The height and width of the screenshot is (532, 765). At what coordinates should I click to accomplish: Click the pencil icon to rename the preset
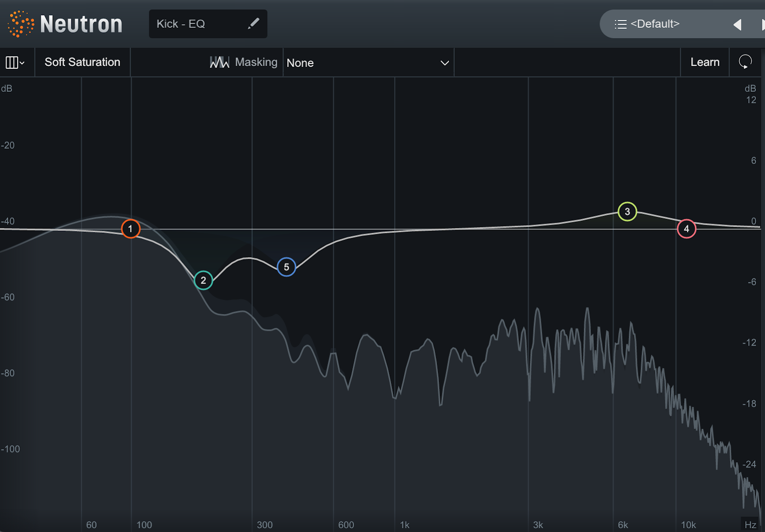point(253,23)
